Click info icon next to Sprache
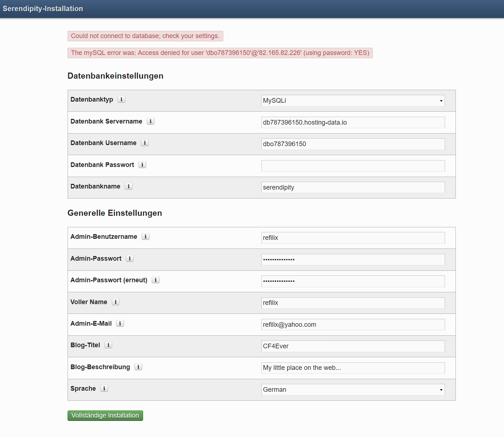The height and width of the screenshot is (437, 504). pos(104,389)
